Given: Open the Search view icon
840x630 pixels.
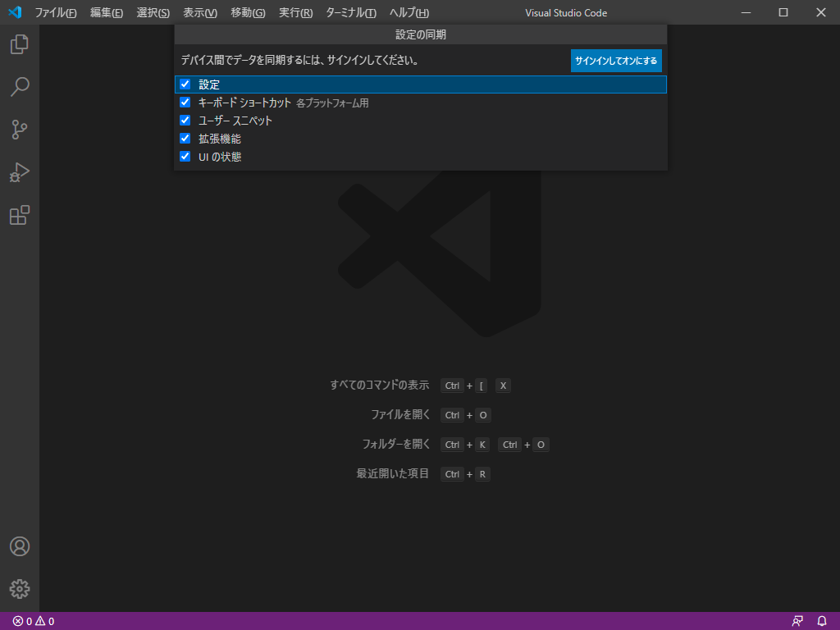Looking at the screenshot, I should 20,87.
